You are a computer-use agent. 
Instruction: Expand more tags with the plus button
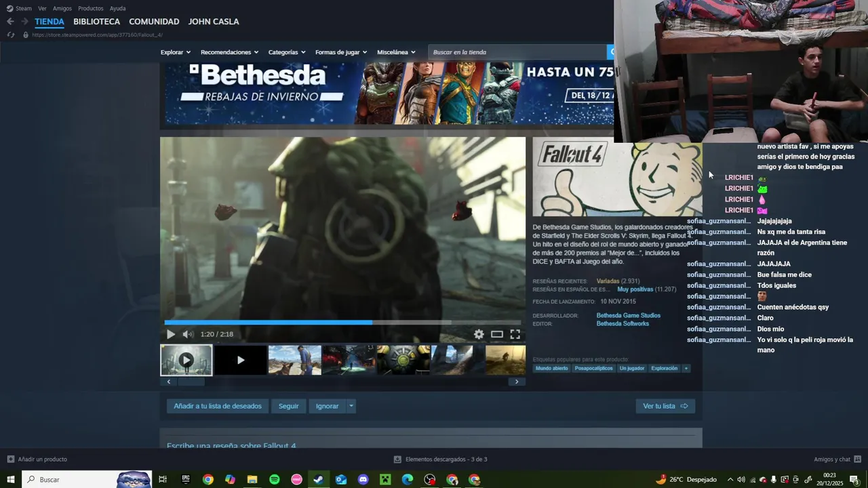click(686, 369)
